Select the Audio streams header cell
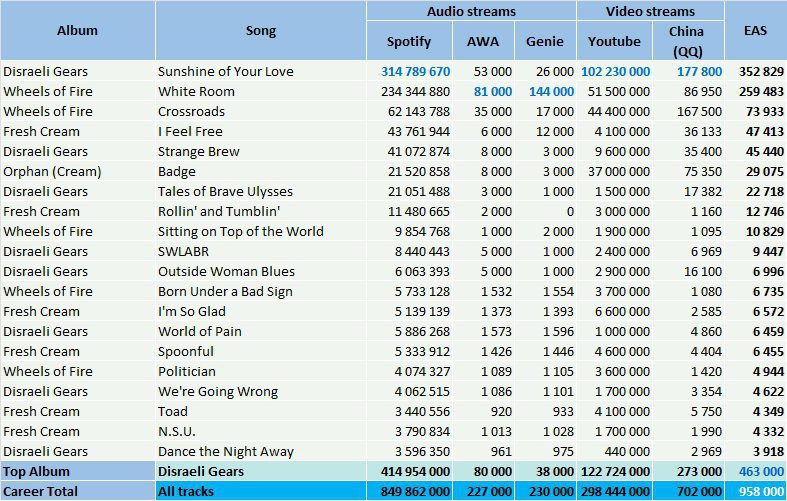Screen dimensions: 787x501 (471, 11)
